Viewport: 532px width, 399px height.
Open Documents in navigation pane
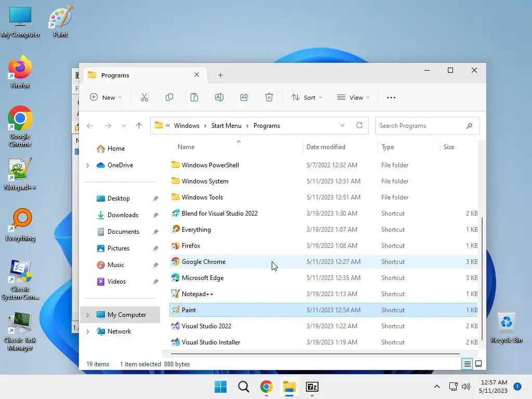(x=123, y=232)
